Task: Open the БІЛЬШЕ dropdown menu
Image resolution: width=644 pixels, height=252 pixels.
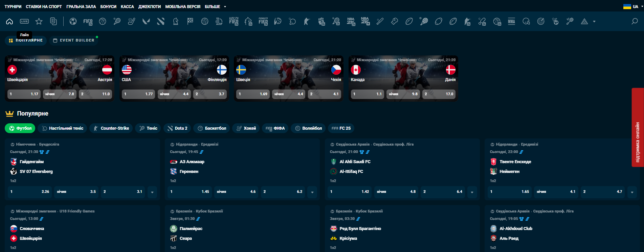Action: click(x=215, y=6)
